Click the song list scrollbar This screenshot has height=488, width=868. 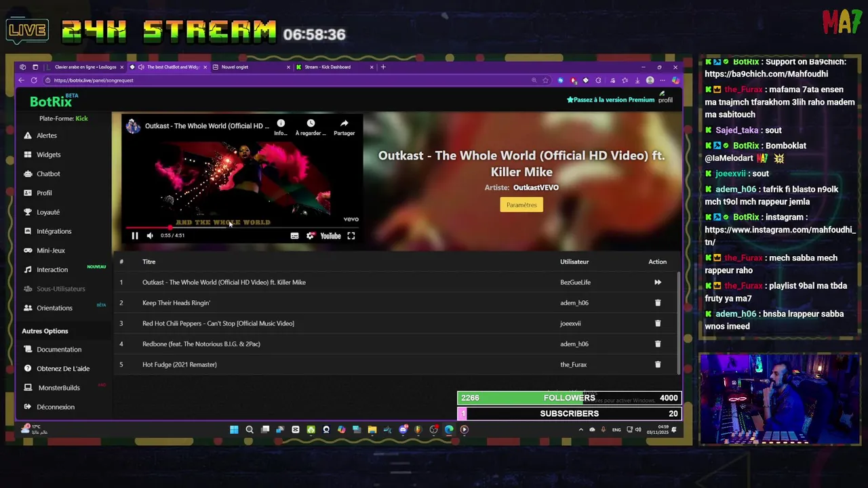[x=678, y=322]
